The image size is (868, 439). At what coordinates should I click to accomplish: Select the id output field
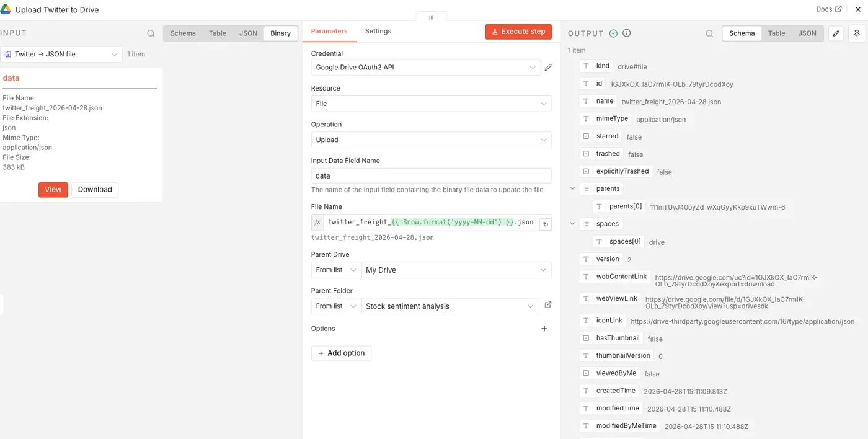pyautogui.click(x=593, y=83)
